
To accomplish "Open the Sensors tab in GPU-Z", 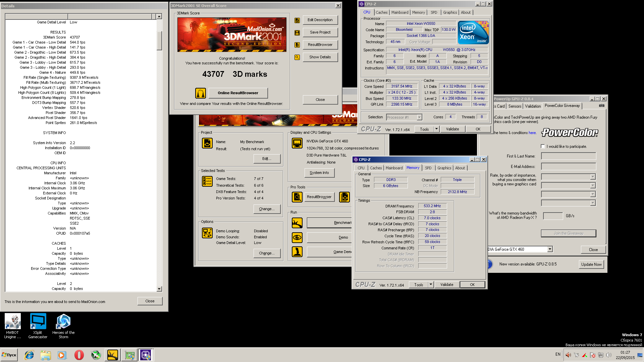I will pyautogui.click(x=515, y=106).
